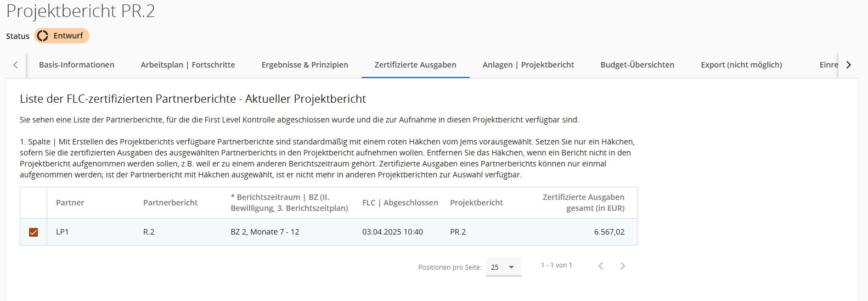
Task: Select the Zertifizierte Ausgaben tab
Action: pos(415,65)
